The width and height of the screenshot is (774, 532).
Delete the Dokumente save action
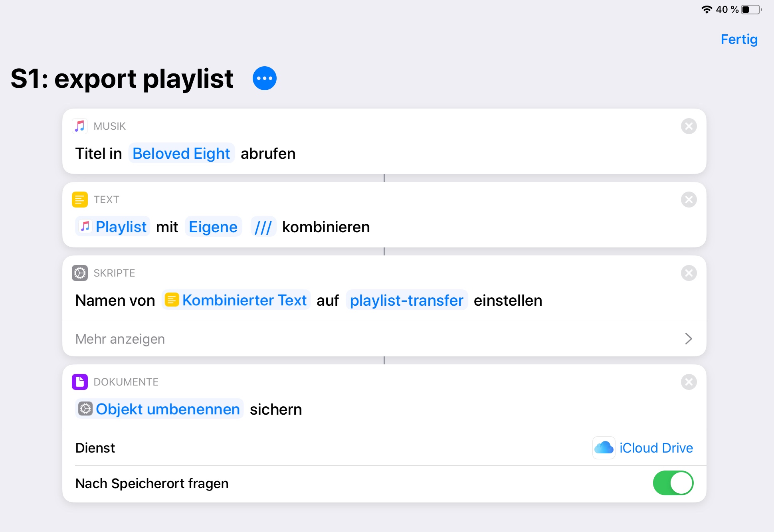(x=689, y=382)
